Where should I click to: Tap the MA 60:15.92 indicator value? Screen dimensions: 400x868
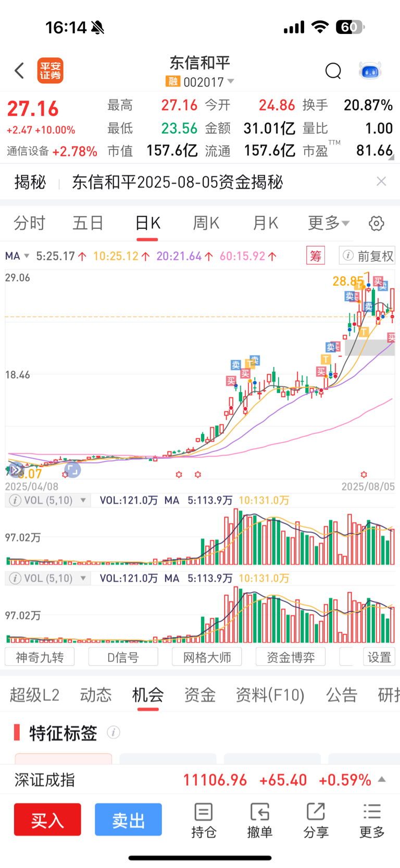(243, 256)
